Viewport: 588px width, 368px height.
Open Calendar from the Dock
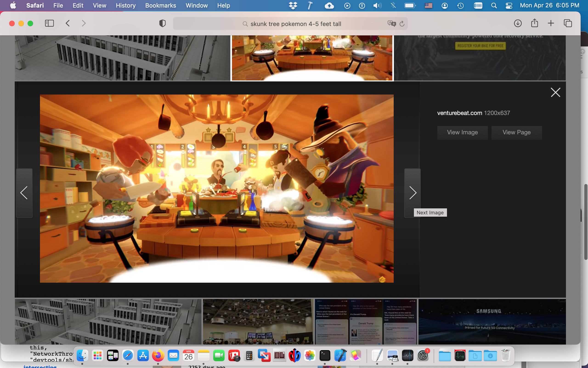tap(189, 356)
